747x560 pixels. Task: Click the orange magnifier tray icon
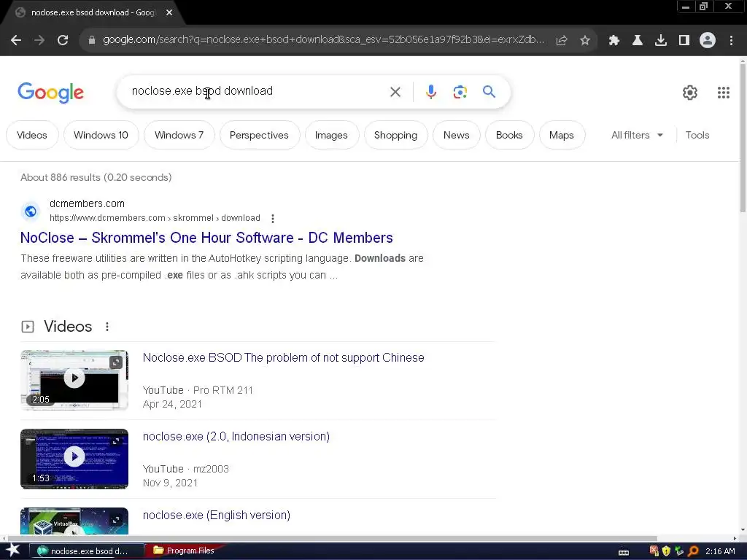point(693,551)
